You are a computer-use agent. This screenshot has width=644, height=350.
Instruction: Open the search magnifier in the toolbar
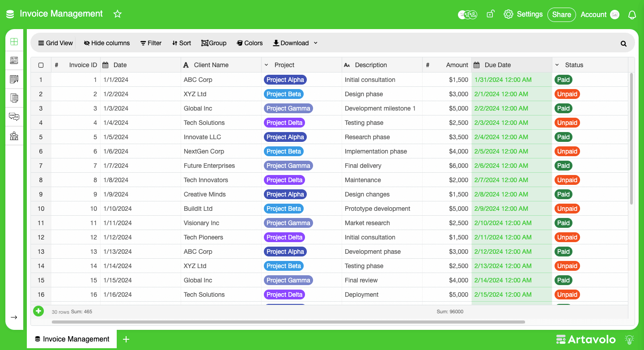[x=623, y=43]
